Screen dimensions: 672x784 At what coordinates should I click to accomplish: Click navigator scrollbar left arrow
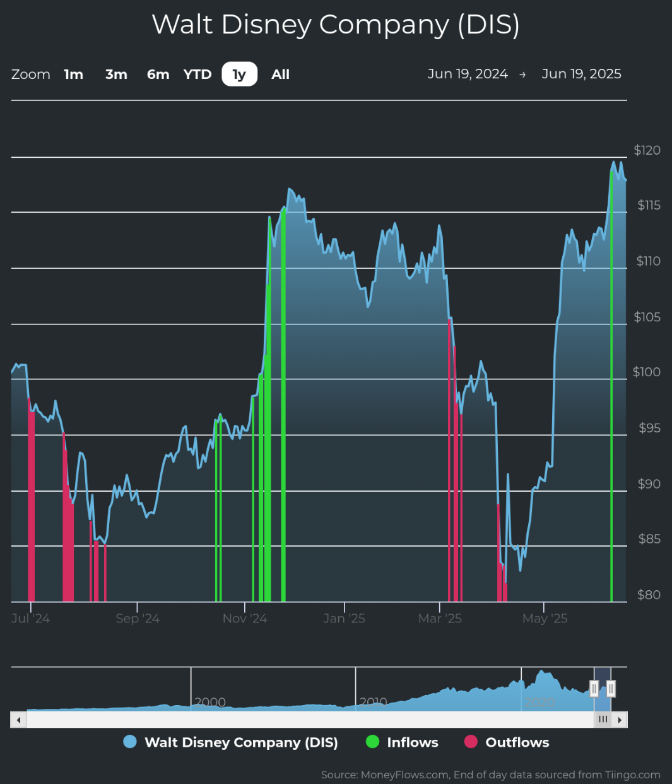[18, 720]
